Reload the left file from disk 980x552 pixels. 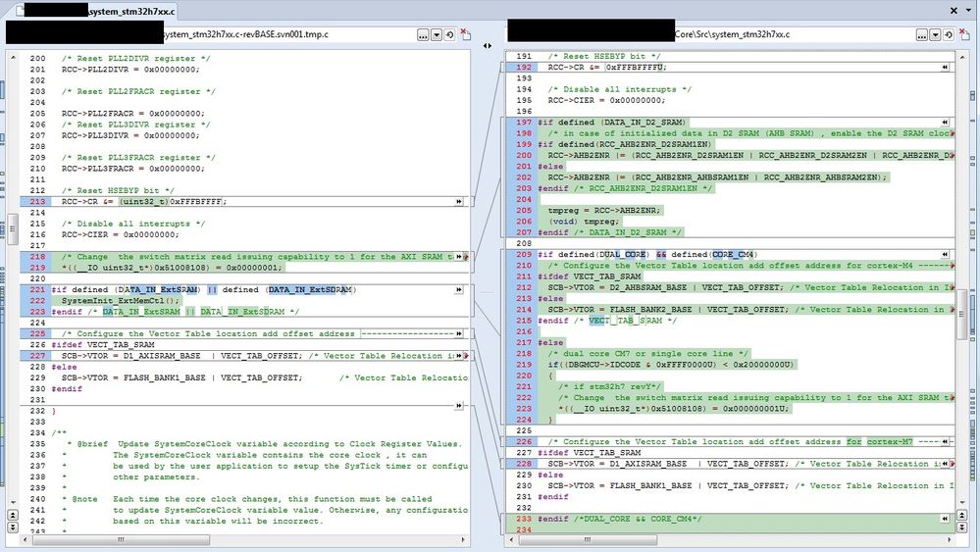448,35
